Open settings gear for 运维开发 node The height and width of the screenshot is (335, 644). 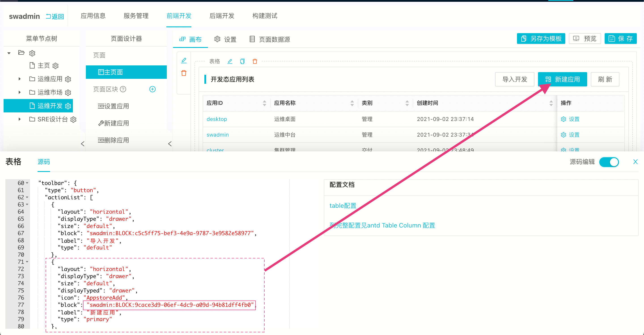[68, 106]
